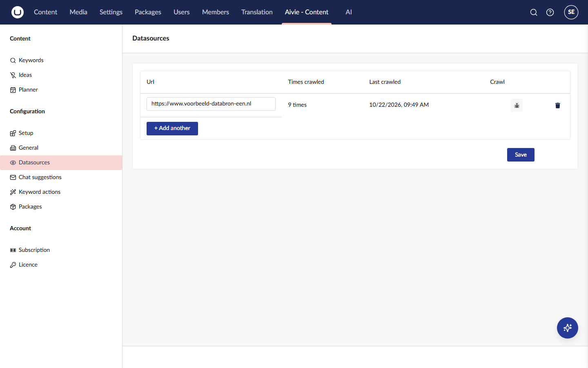Click the Add another button
This screenshot has width=588, height=368.
[x=172, y=128]
